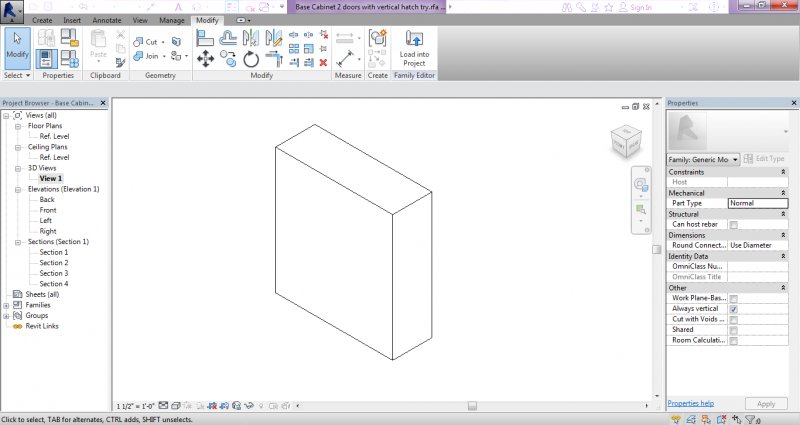
Task: Expand the Families node in Project Browser
Action: tap(7, 305)
